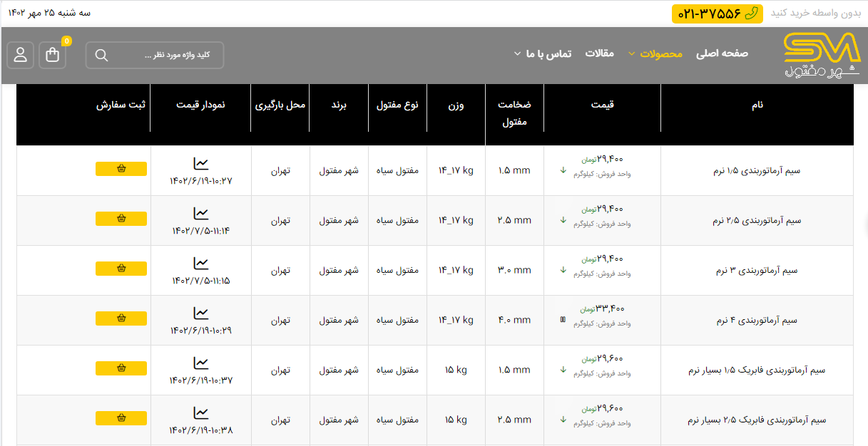Add سیم آرماتوربندی ۳ نرم to cart
Image resolution: width=868 pixels, height=446 pixels.
pyautogui.click(x=121, y=269)
